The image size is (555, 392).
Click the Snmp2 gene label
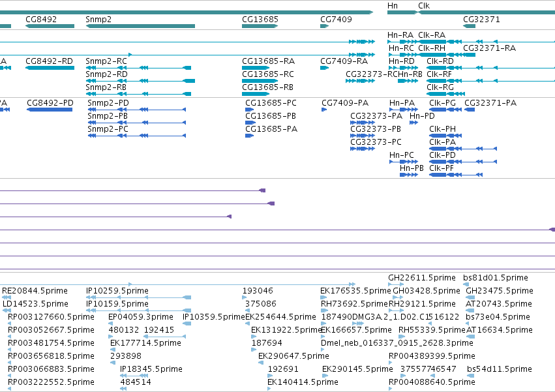(98, 19)
